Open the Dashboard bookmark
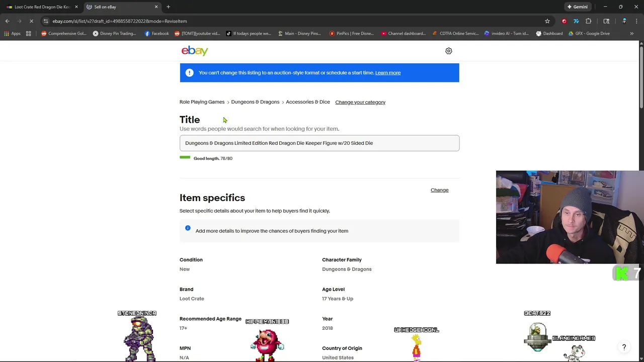644x362 pixels. click(x=549, y=34)
